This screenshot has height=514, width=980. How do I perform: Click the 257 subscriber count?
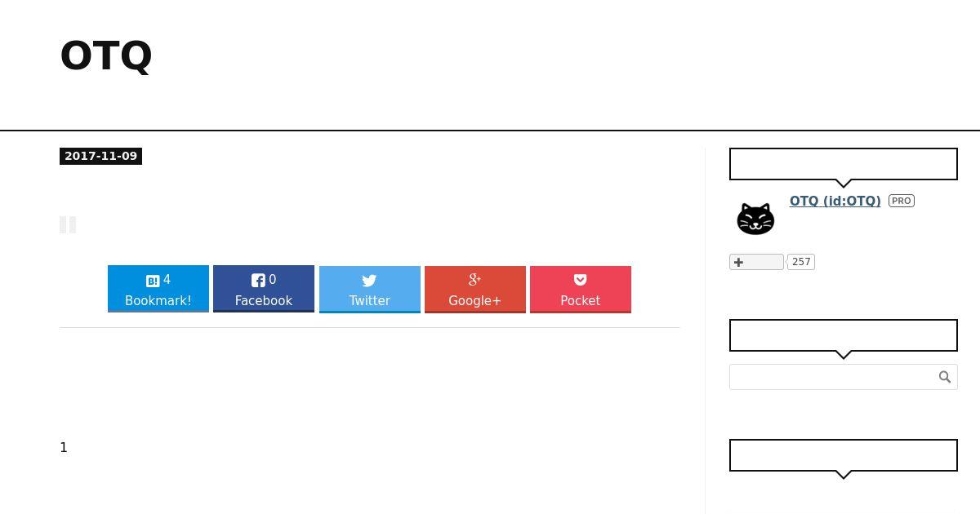[801, 262]
